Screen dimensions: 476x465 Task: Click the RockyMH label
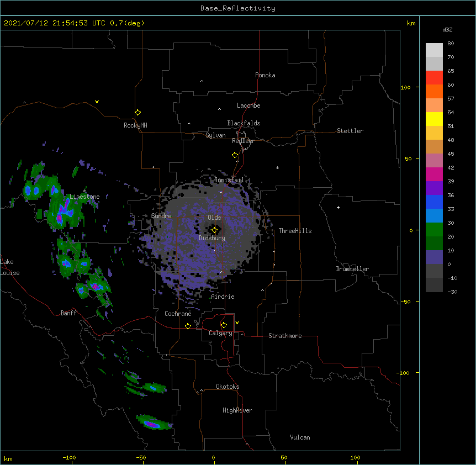(x=135, y=125)
